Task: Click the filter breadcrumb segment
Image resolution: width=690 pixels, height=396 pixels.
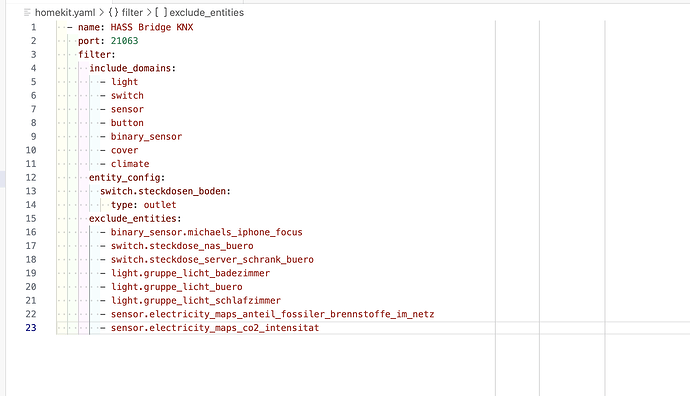Action: (x=132, y=13)
